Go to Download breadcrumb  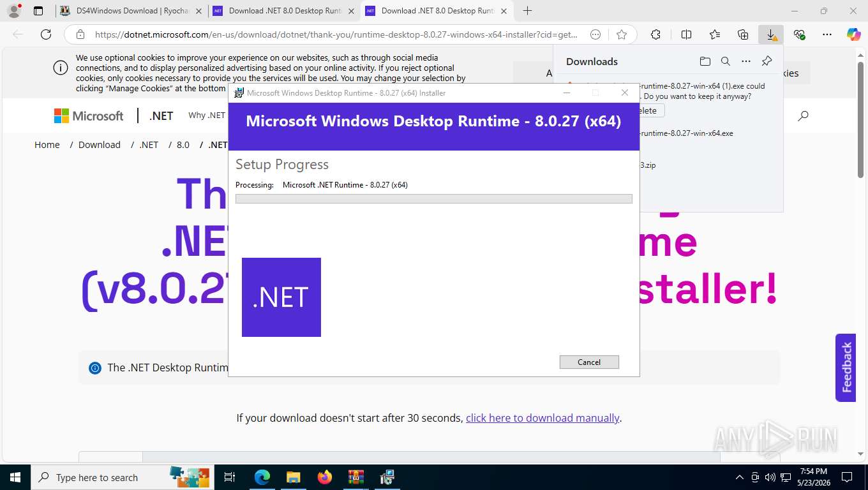point(100,145)
